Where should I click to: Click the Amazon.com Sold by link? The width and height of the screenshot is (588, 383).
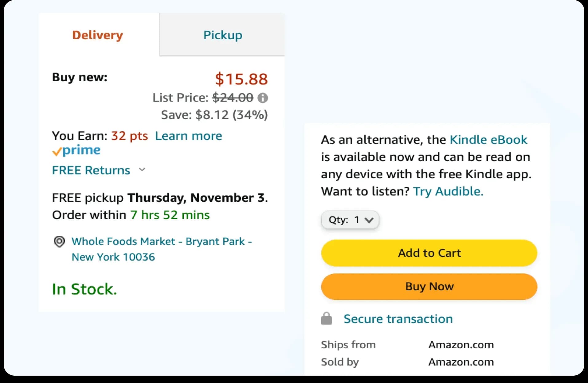click(x=461, y=362)
